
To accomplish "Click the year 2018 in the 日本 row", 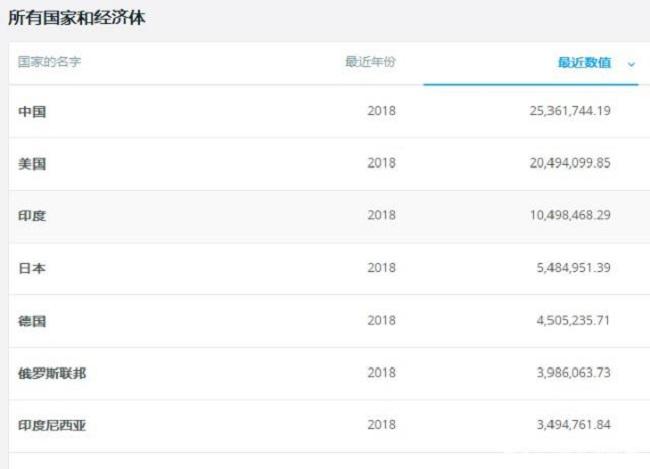I will tap(381, 267).
